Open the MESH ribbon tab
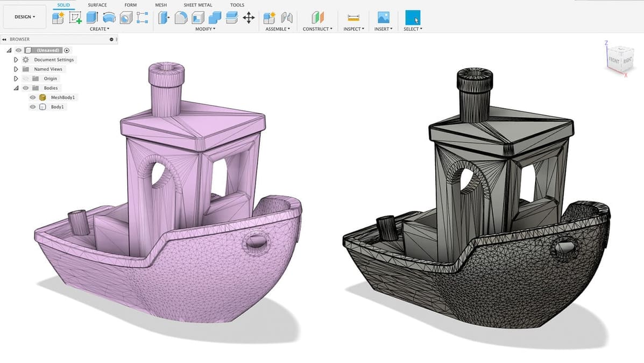Viewport: 644px width, 363px height. [160, 5]
